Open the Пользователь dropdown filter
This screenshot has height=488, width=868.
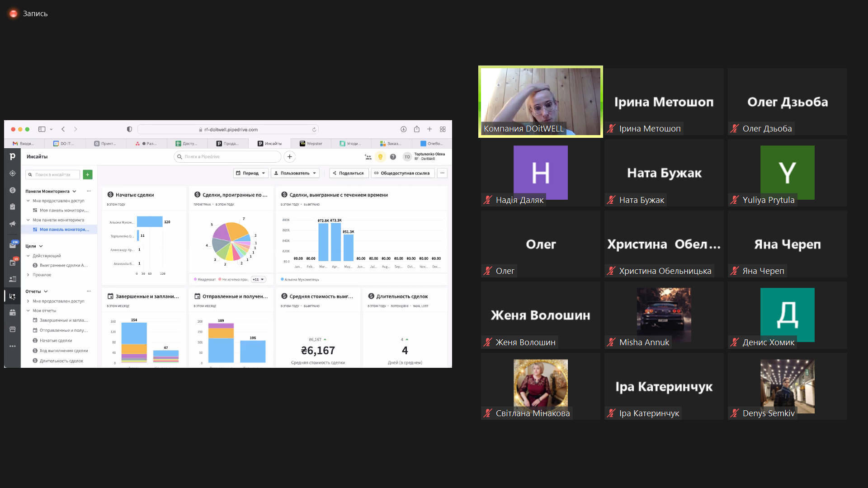pyautogui.click(x=295, y=173)
